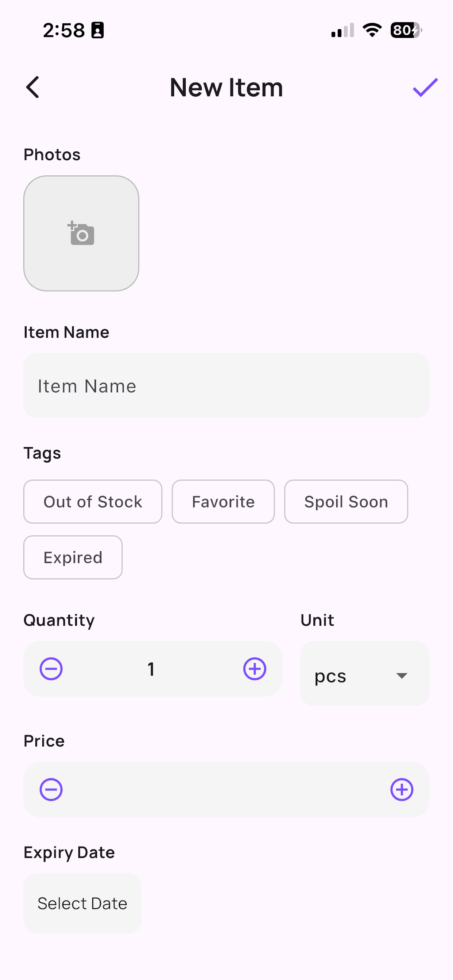Toggle the Expired tag
Screen dimensions: 453x980
[x=73, y=557]
